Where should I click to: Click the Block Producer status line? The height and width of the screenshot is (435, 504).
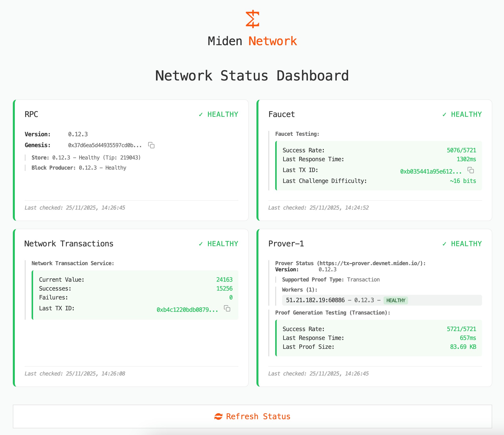click(79, 168)
